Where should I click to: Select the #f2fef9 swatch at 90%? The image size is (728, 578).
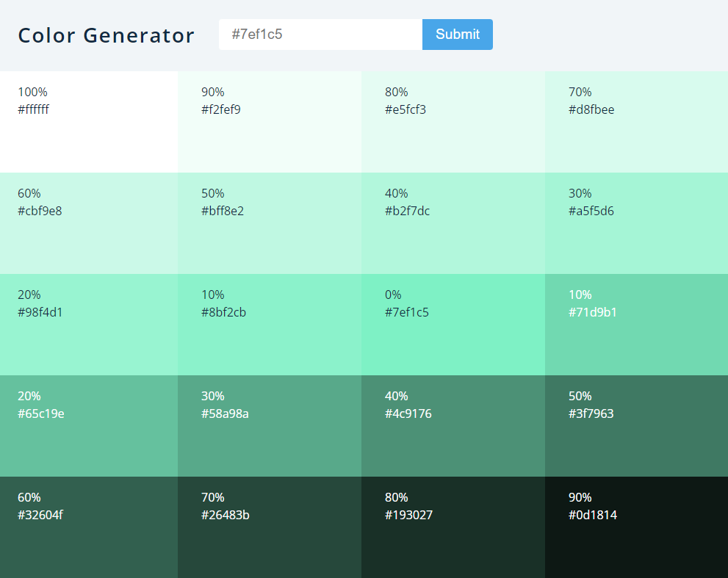click(270, 121)
